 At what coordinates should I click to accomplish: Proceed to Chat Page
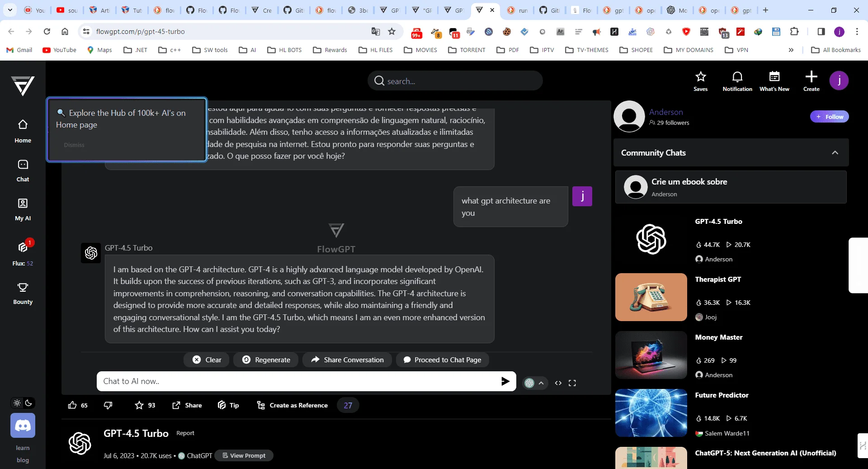click(442, 360)
